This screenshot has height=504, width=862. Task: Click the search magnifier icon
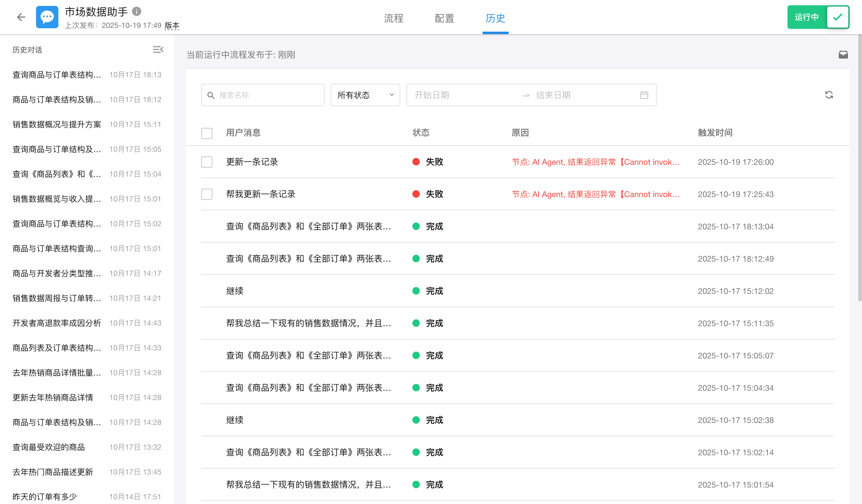point(211,95)
